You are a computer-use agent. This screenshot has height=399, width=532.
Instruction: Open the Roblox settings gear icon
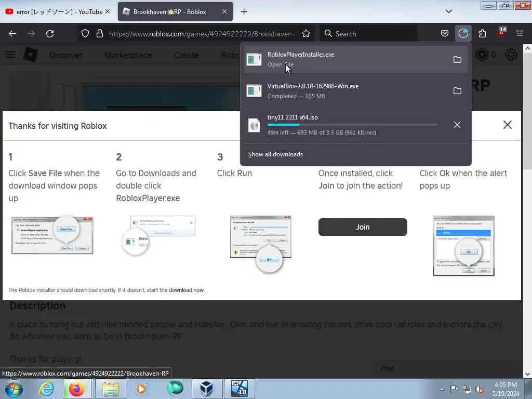click(x=511, y=55)
